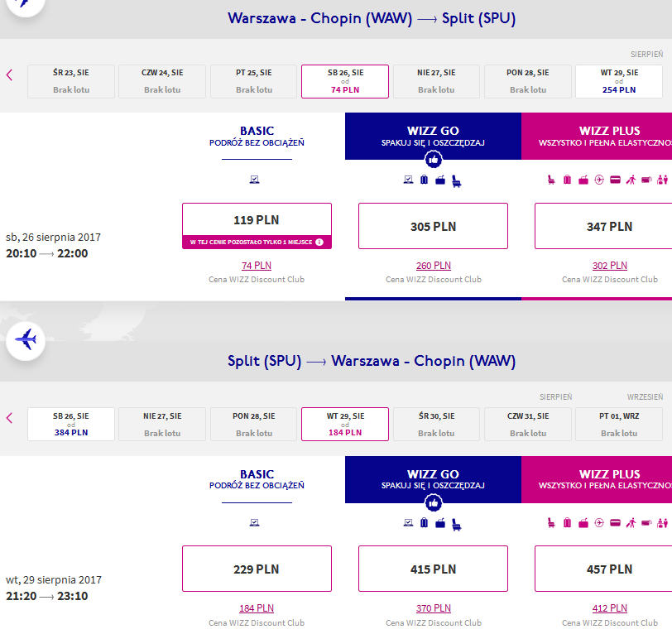
Task: Select outbound date WT 29, SIE 254 PLN
Action: 619,81
